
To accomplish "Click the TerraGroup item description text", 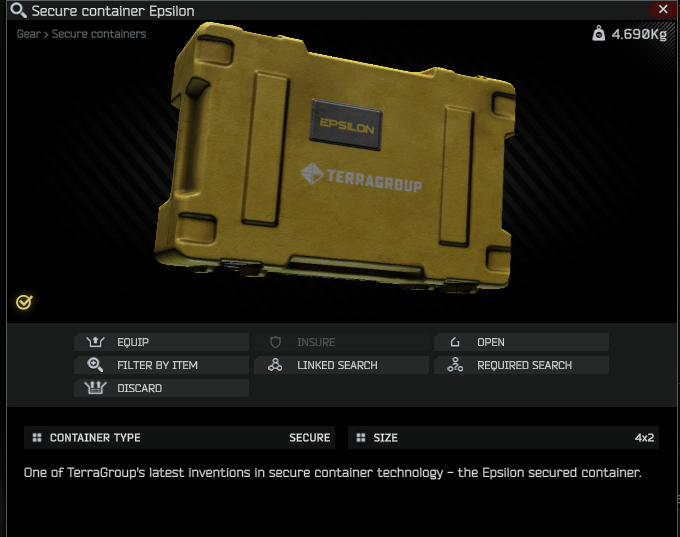I will (333, 472).
